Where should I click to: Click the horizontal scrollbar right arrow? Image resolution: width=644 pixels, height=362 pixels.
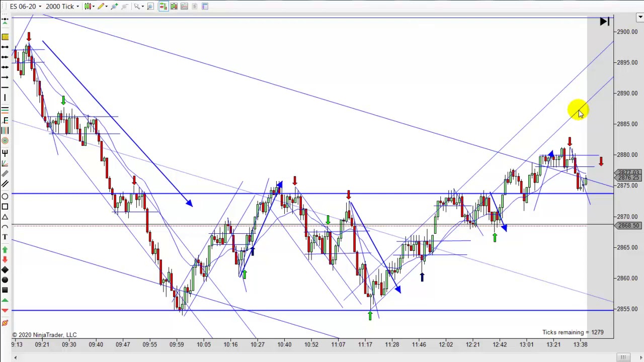pos(640,357)
